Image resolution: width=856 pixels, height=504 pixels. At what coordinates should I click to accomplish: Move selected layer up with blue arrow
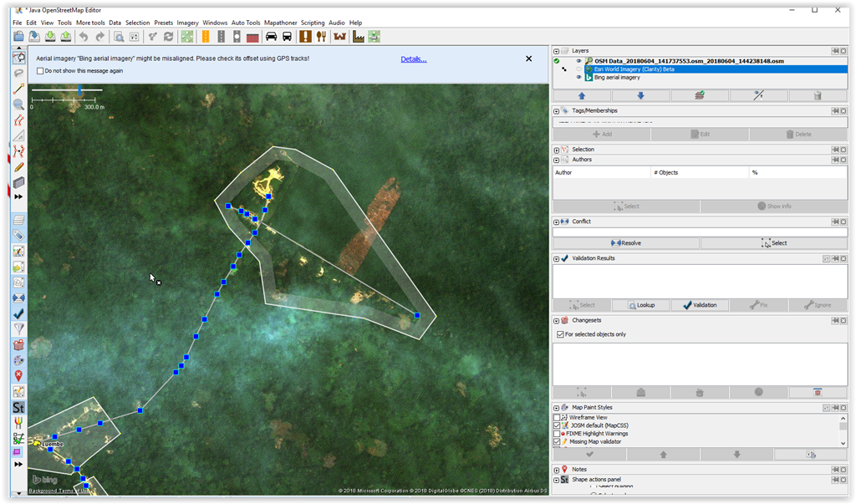(582, 96)
